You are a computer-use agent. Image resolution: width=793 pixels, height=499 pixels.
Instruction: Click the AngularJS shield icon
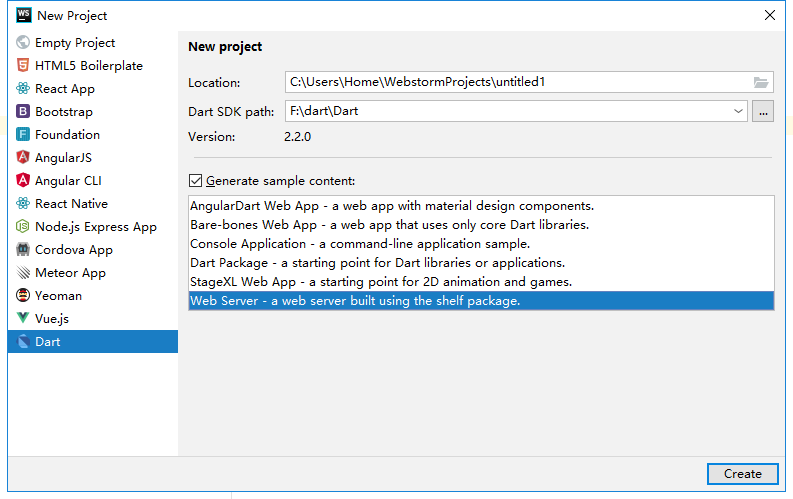click(23, 157)
